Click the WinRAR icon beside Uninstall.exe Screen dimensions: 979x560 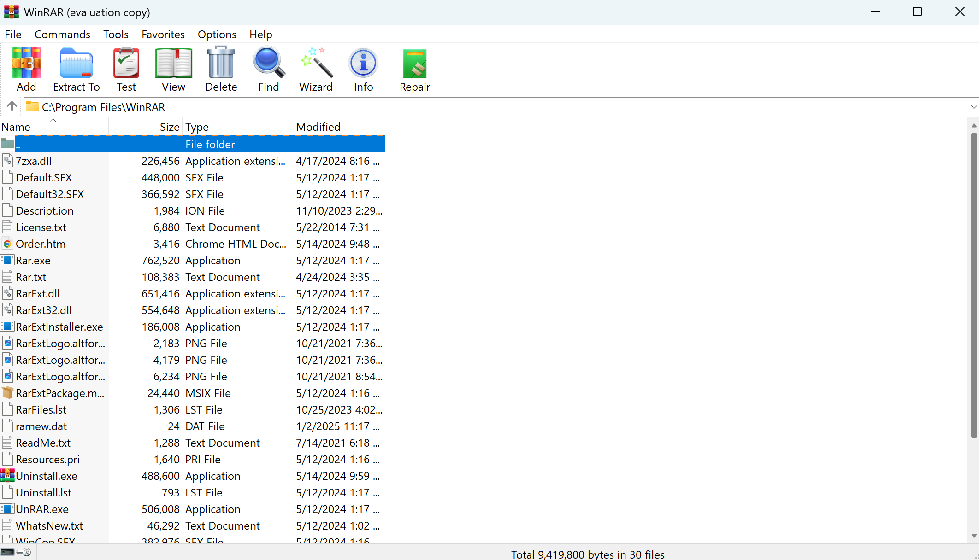click(7, 475)
